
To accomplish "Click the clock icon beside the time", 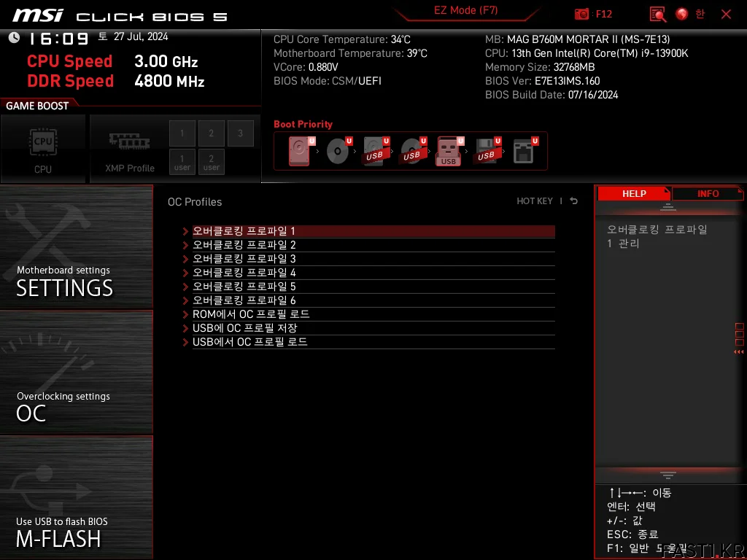I will tap(15, 38).
